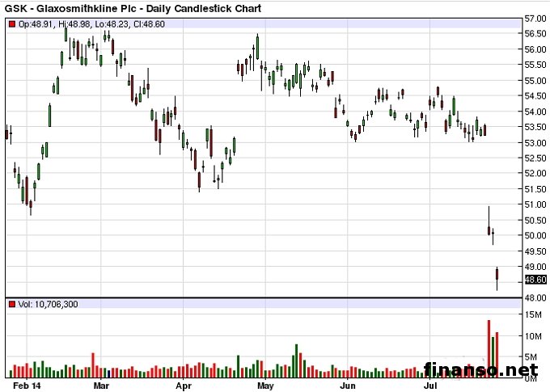This screenshot has width=550, height=392.
Task: Select the Mar date axis label
Action: [101, 386]
